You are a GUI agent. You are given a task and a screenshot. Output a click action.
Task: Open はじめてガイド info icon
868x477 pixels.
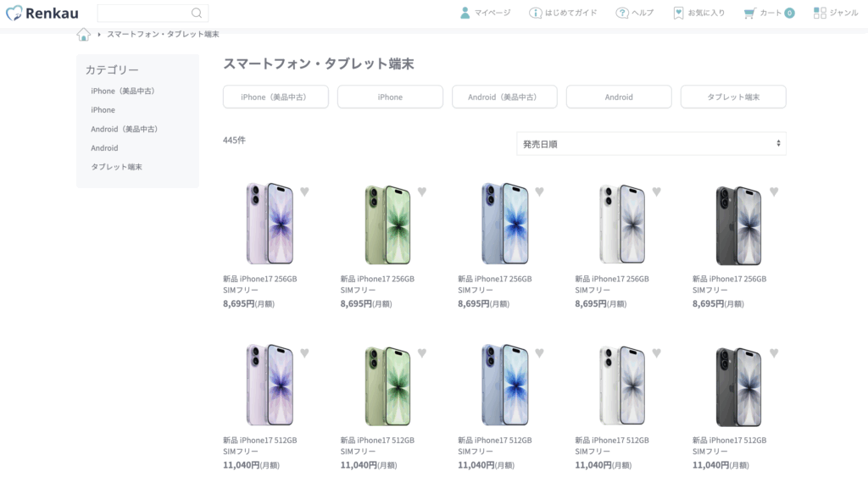[536, 13]
